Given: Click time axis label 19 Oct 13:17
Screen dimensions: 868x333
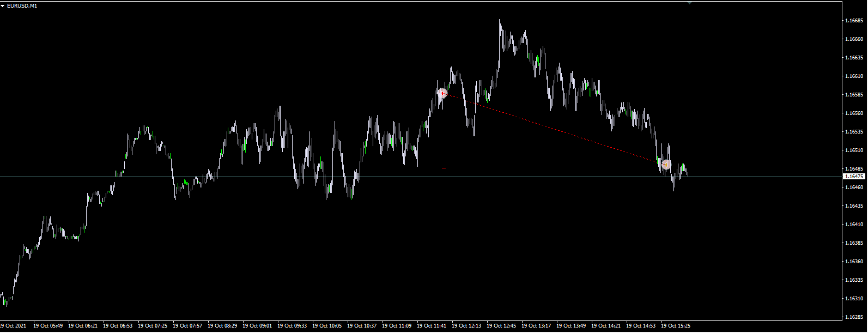Looking at the screenshot, I should tap(536, 326).
